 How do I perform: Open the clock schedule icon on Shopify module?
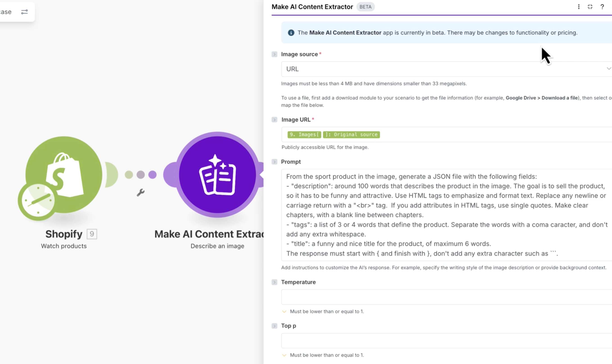pyautogui.click(x=38, y=201)
